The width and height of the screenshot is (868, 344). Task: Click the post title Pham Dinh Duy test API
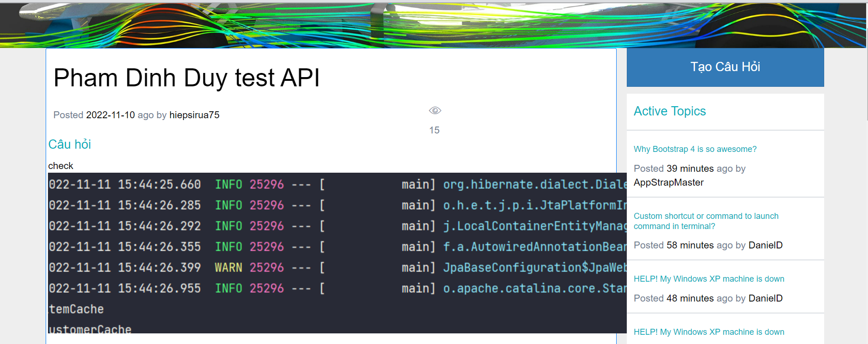point(187,78)
